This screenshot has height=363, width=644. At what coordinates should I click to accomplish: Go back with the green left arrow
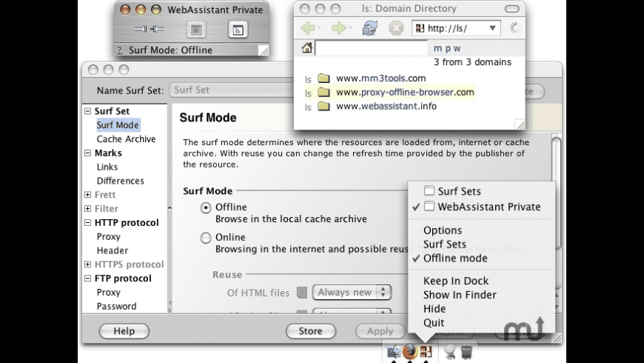point(308,28)
